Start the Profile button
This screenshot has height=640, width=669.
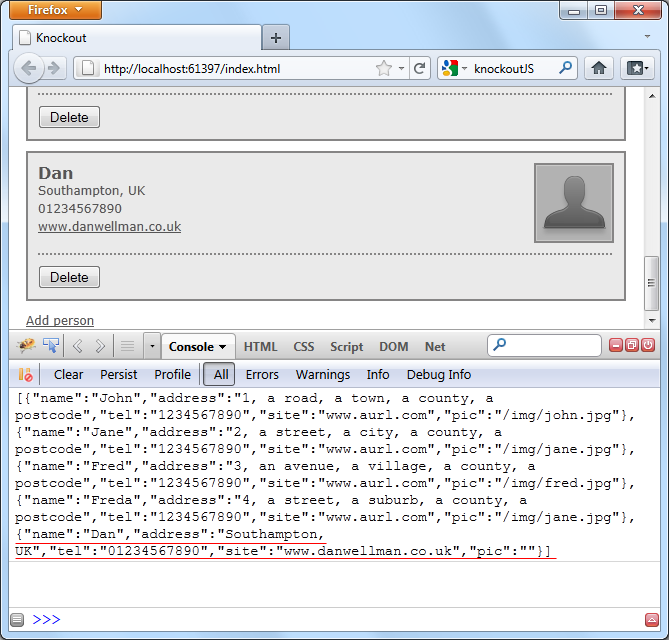coord(172,375)
